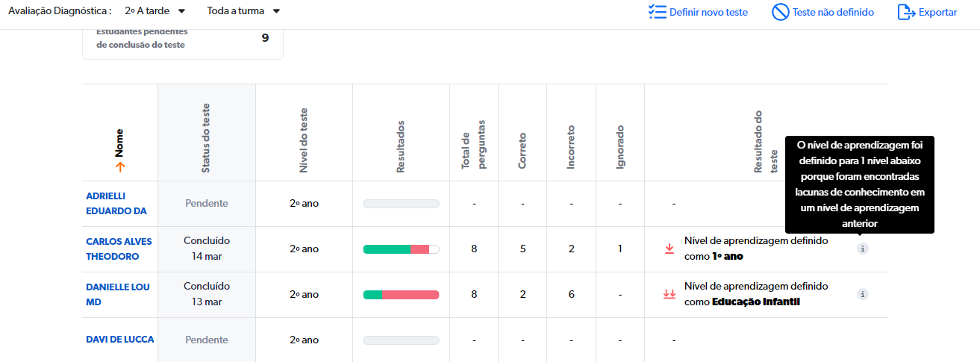Expand the Toda a turma dropdown

(x=244, y=11)
